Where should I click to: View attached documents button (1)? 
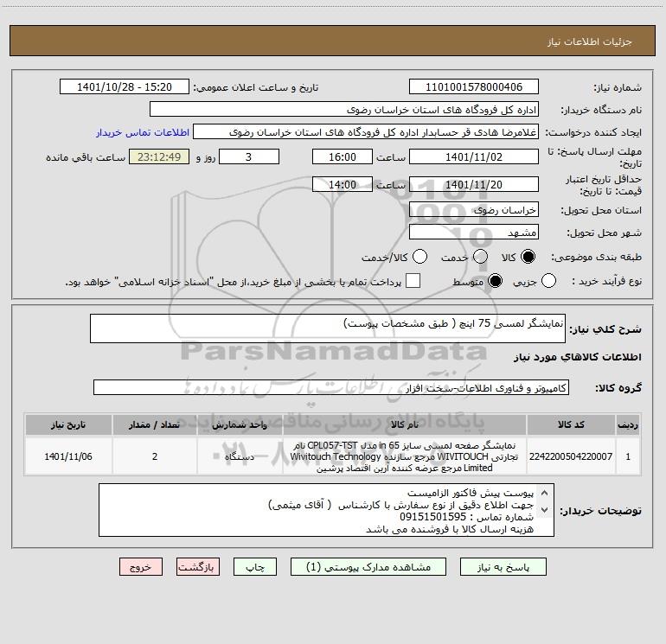click(368, 567)
